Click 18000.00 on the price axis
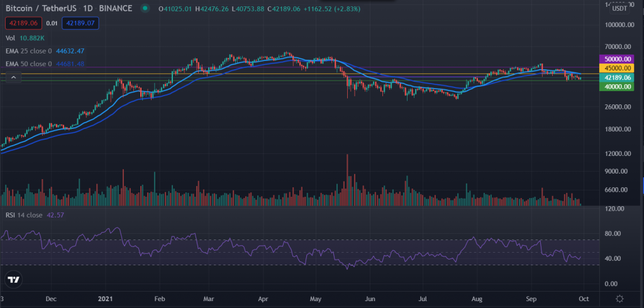Viewport: 644px width, 308px height. [x=616, y=129]
